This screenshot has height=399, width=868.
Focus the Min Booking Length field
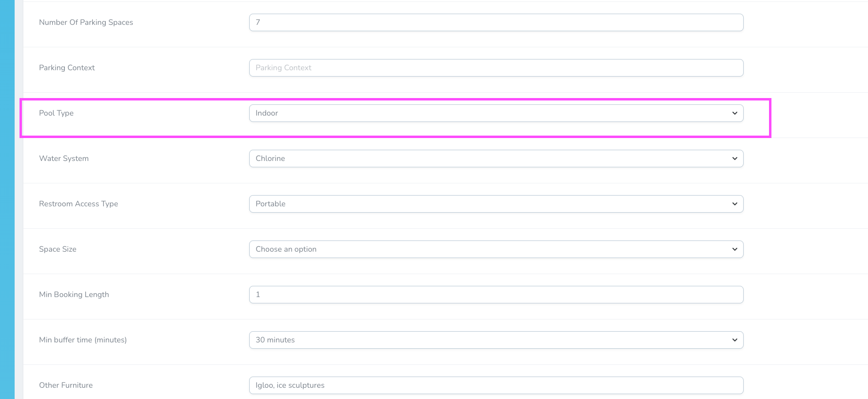click(x=496, y=294)
